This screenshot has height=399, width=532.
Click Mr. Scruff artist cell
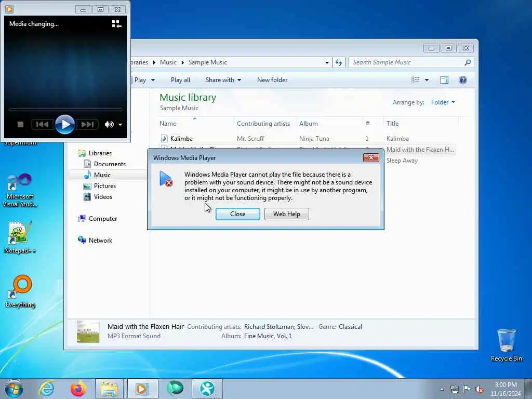coord(250,139)
